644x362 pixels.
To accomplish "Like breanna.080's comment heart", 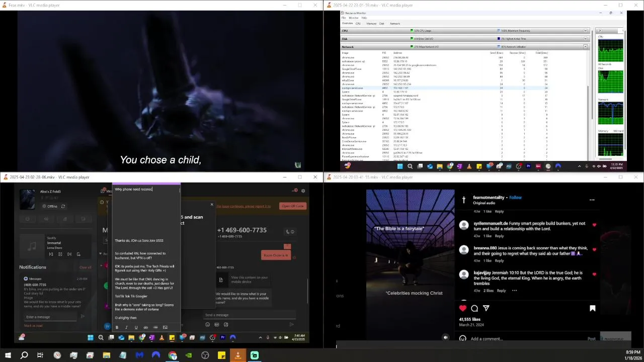I will pyautogui.click(x=594, y=249).
